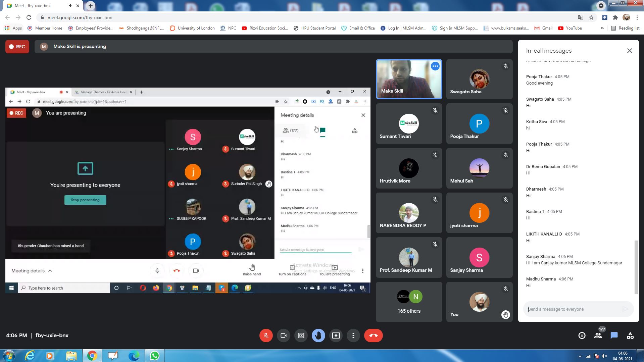
Task: Click Raise hand in shared window
Action: click(x=252, y=270)
